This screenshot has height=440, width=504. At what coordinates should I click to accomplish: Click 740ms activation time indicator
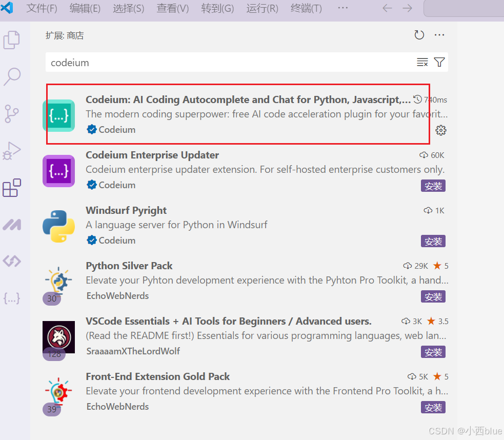[x=430, y=99]
